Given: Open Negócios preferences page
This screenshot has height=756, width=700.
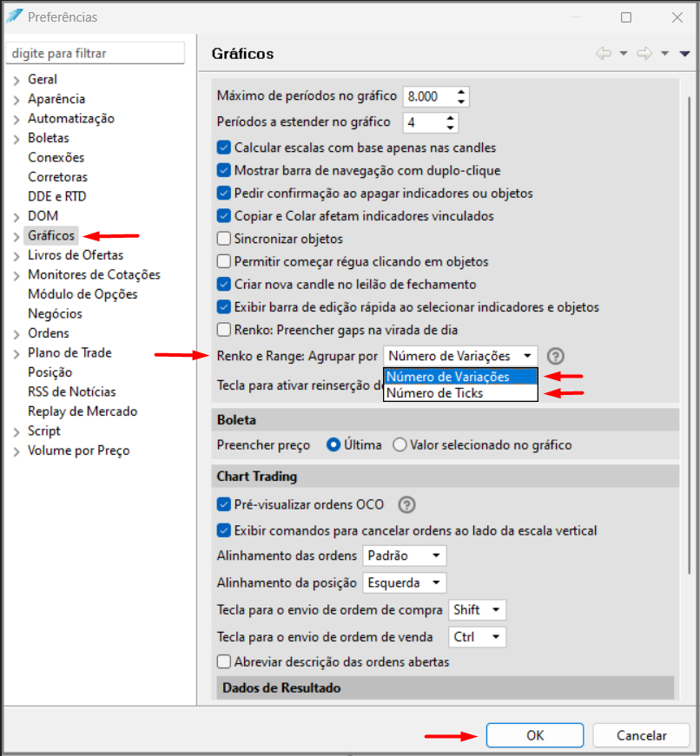Looking at the screenshot, I should pyautogui.click(x=55, y=313).
